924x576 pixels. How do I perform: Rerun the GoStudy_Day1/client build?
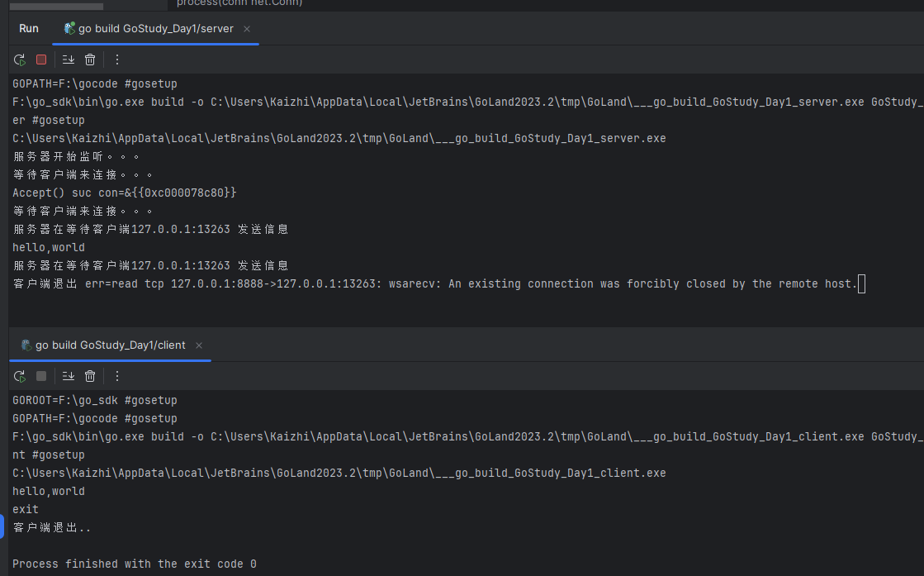20,376
